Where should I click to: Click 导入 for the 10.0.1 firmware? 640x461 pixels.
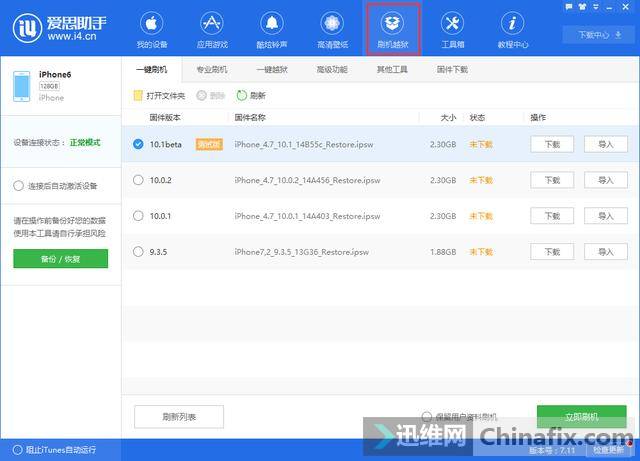click(606, 216)
